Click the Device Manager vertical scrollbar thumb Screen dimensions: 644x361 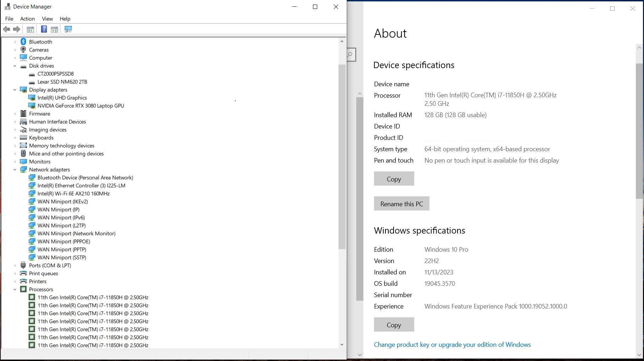tap(342, 157)
